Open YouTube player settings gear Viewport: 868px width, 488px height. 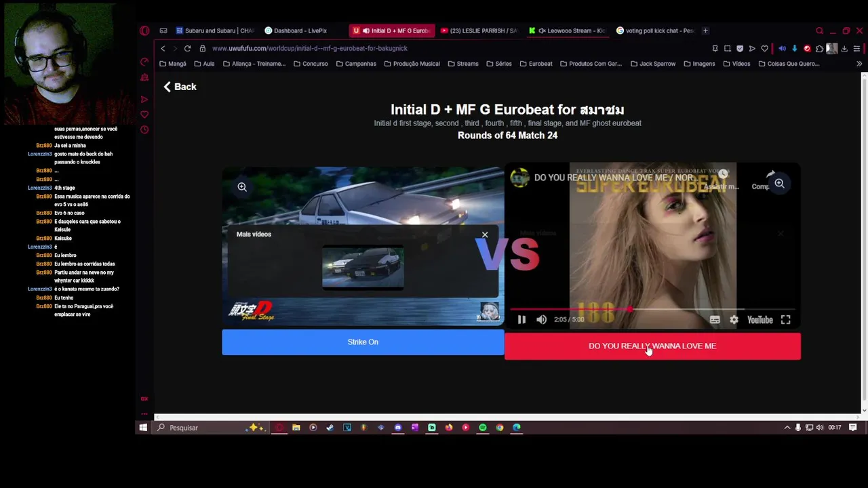tap(734, 320)
